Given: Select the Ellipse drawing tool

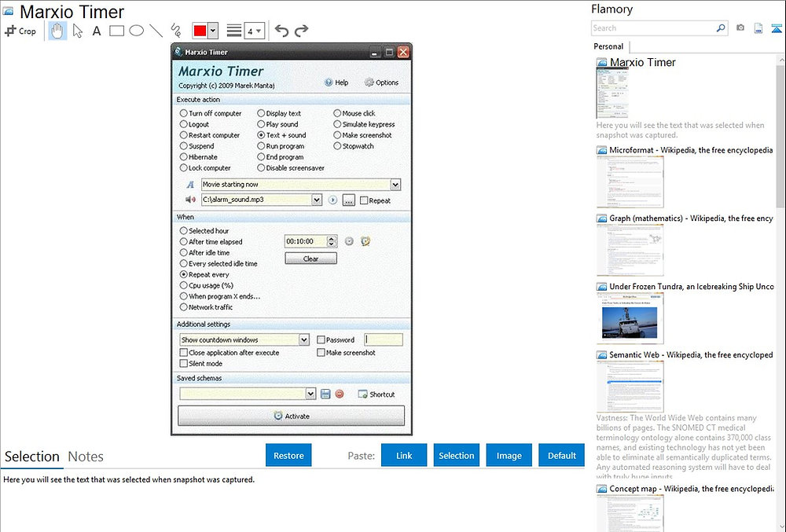Looking at the screenshot, I should 135,30.
